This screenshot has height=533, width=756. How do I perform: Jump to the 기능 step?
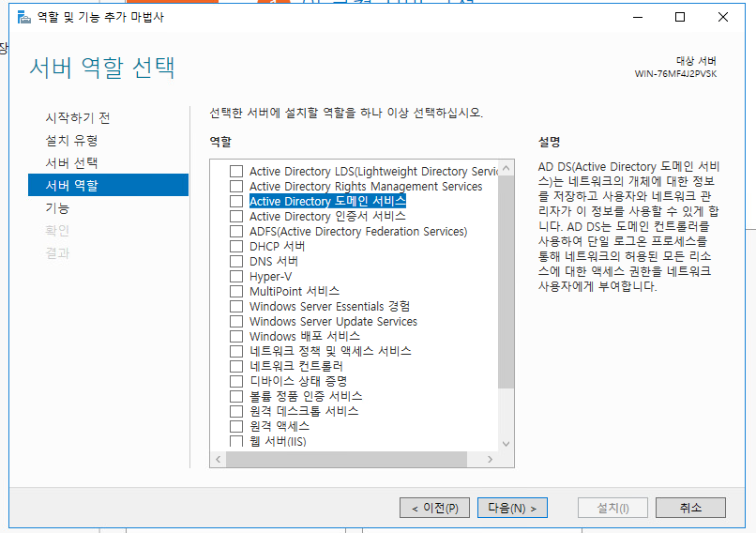[x=57, y=208]
